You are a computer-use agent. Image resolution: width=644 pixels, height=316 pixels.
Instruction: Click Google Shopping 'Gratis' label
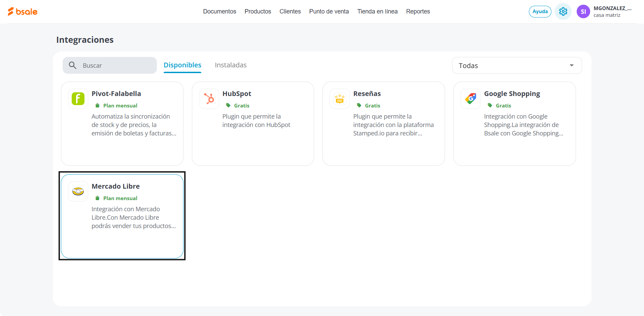pos(503,105)
